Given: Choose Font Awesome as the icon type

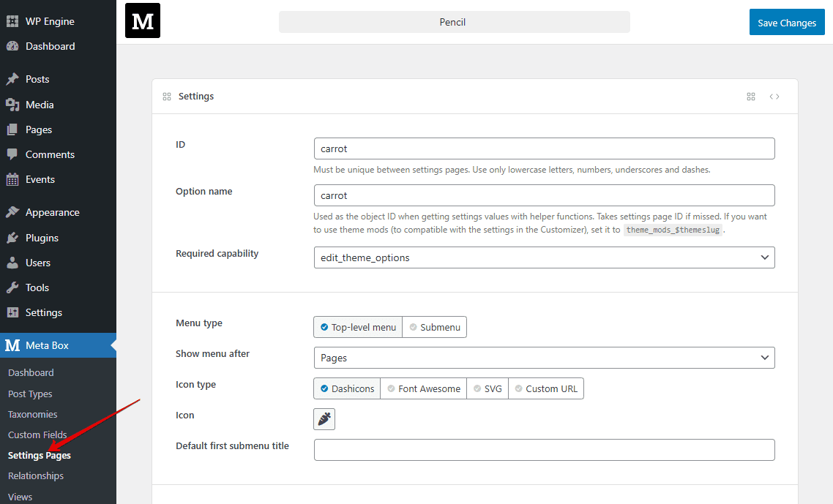Looking at the screenshot, I should [423, 388].
